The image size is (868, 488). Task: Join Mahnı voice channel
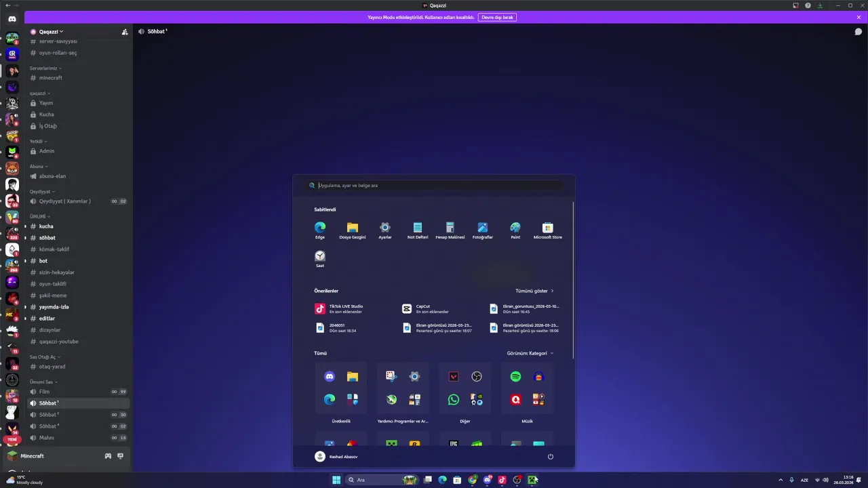(x=78, y=438)
